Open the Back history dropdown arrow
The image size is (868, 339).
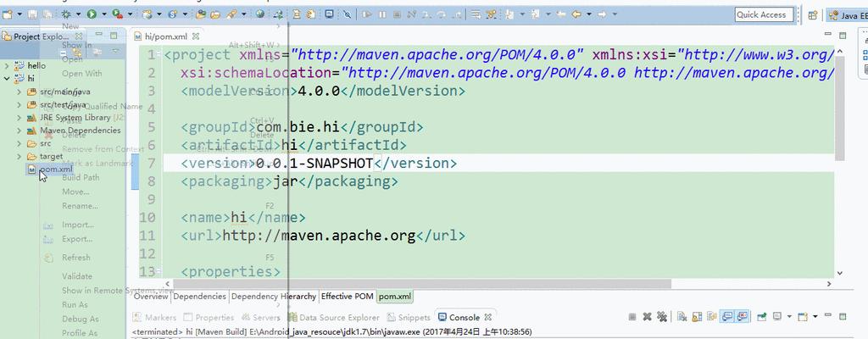pos(589,14)
